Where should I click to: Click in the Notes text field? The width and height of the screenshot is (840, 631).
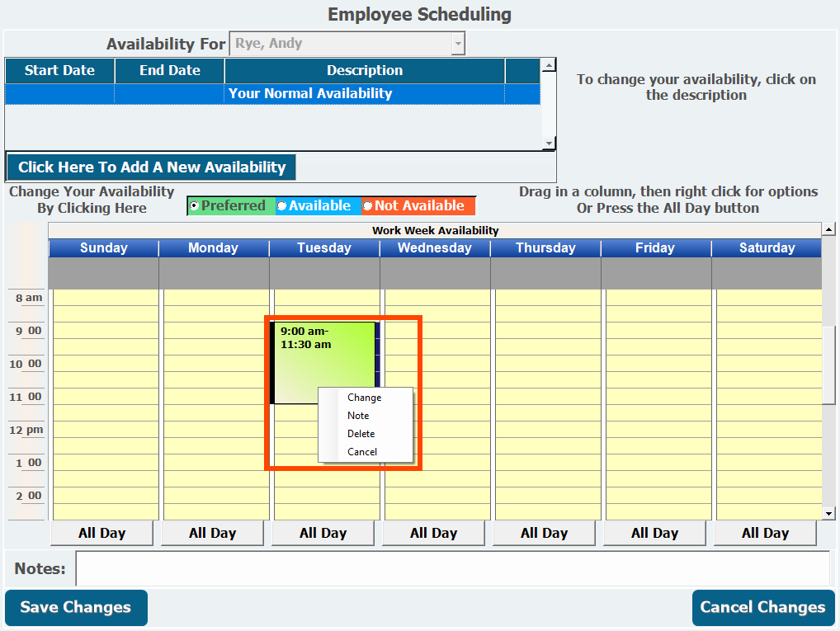452,569
